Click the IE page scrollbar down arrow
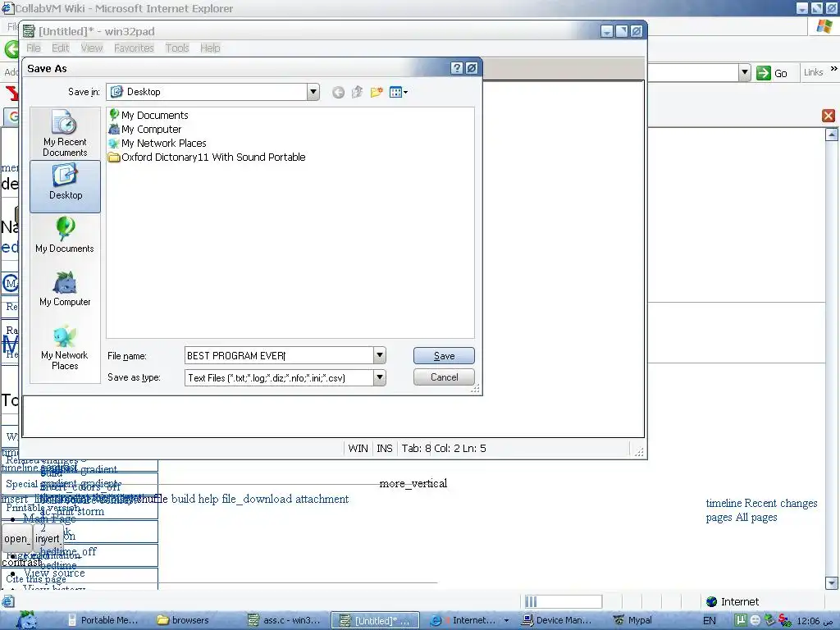The width and height of the screenshot is (840, 630). click(832, 583)
